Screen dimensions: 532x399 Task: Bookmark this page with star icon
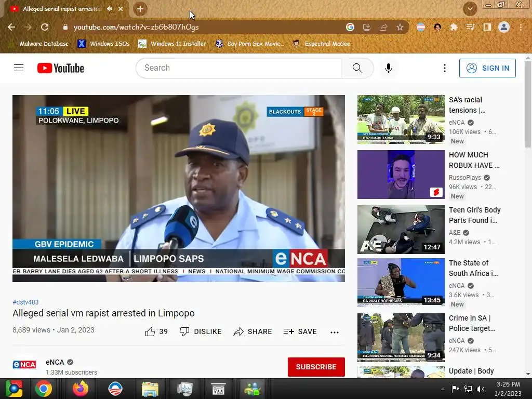[400, 27]
